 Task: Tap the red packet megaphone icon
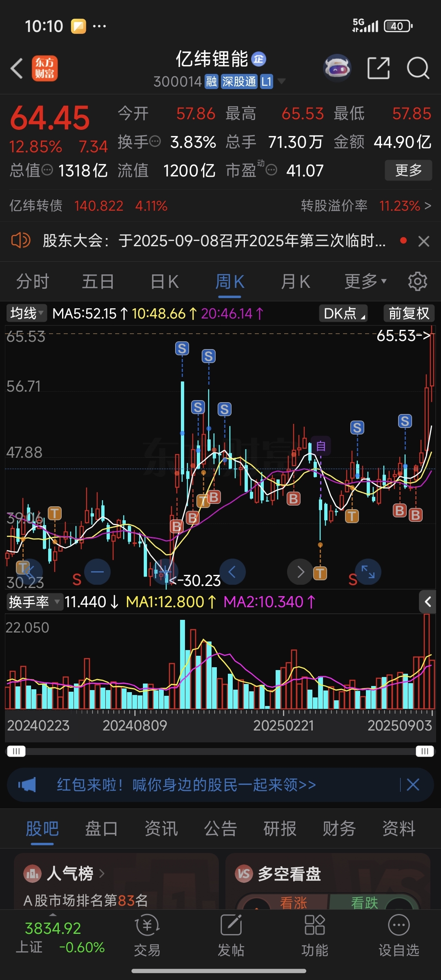click(27, 785)
